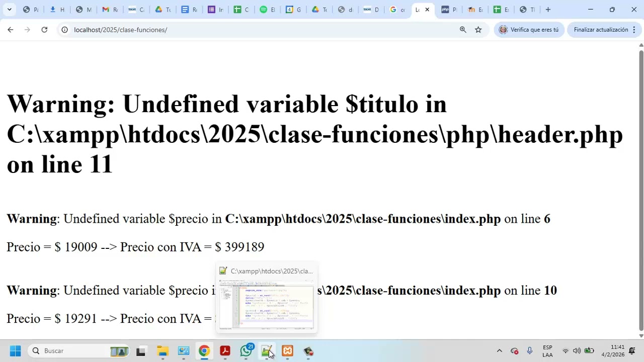Open volume control in tray
Viewport: 644px width, 362px height.
click(x=577, y=351)
